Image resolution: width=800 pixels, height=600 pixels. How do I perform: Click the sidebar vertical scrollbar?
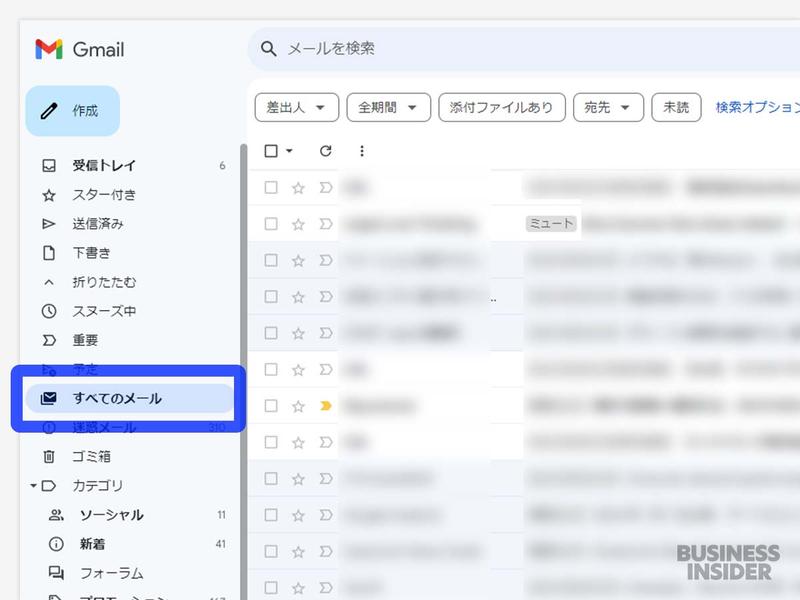tap(242, 300)
